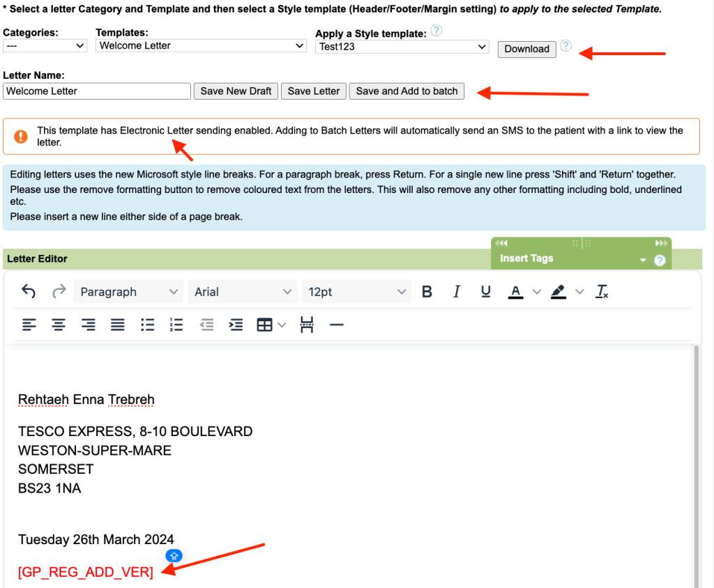This screenshot has width=714, height=588.
Task: Open the Arial font family dropdown
Action: 243,292
